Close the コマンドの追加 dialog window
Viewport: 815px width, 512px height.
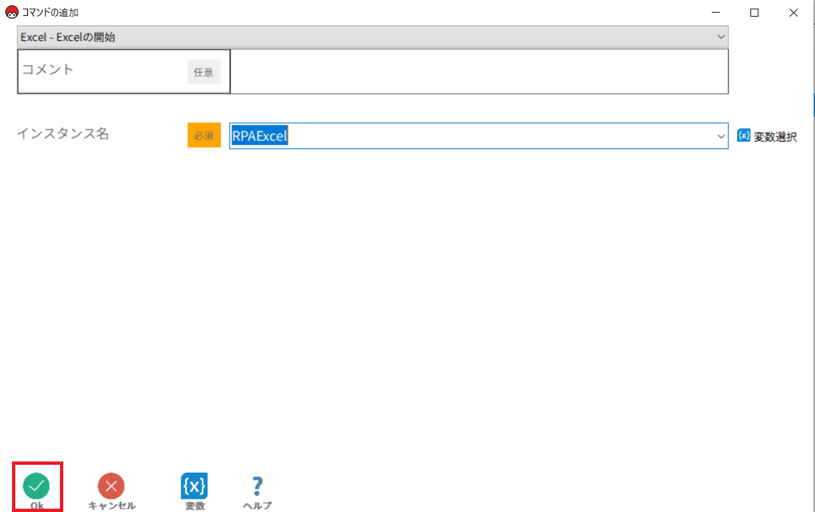[x=794, y=12]
